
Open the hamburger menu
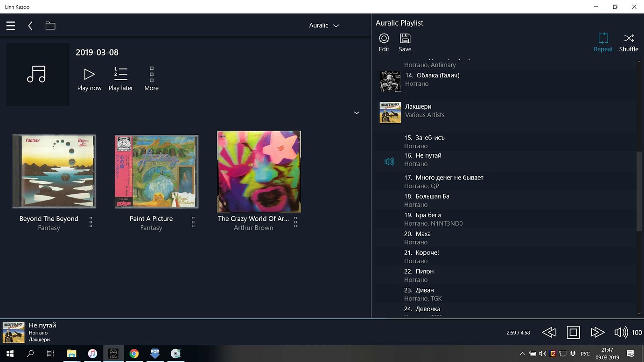coord(11,26)
